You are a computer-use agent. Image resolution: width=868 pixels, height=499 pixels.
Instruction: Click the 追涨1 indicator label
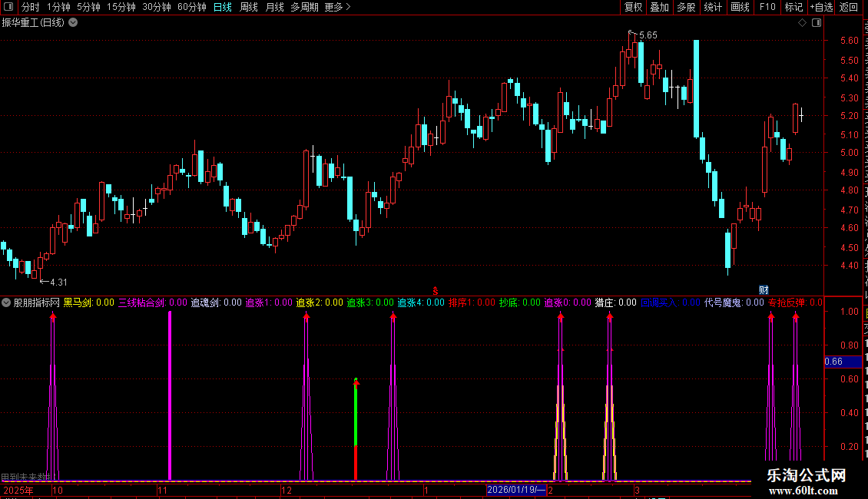[x=269, y=302]
